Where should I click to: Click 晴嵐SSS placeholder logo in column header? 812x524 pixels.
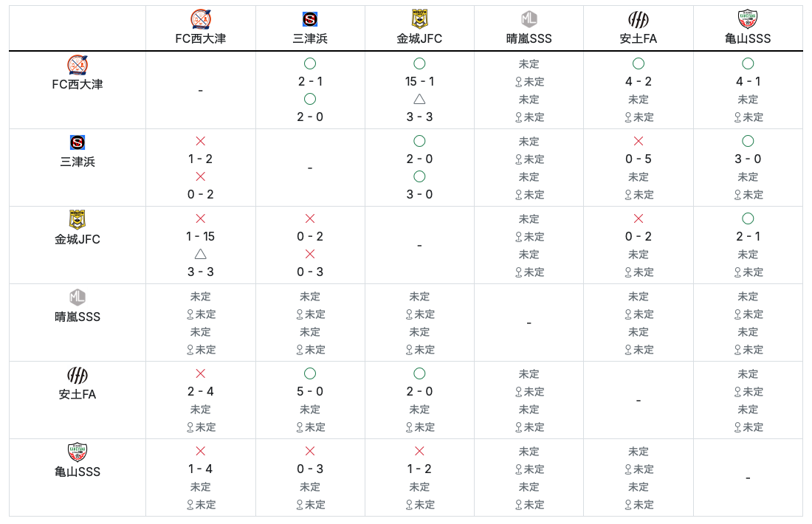click(529, 20)
